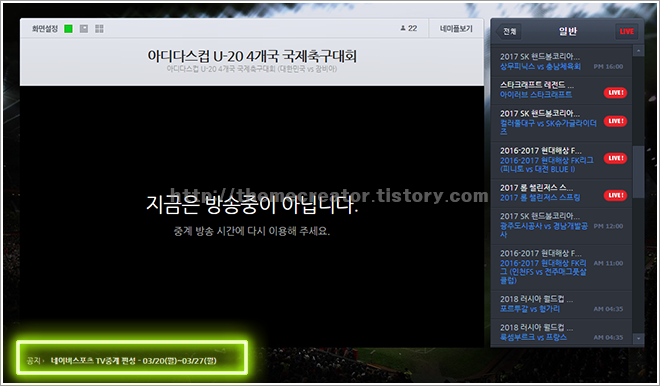660x386 pixels.
Task: Click the LIVE badge beside 롤 챌린저스 스프링
Action: point(615,195)
